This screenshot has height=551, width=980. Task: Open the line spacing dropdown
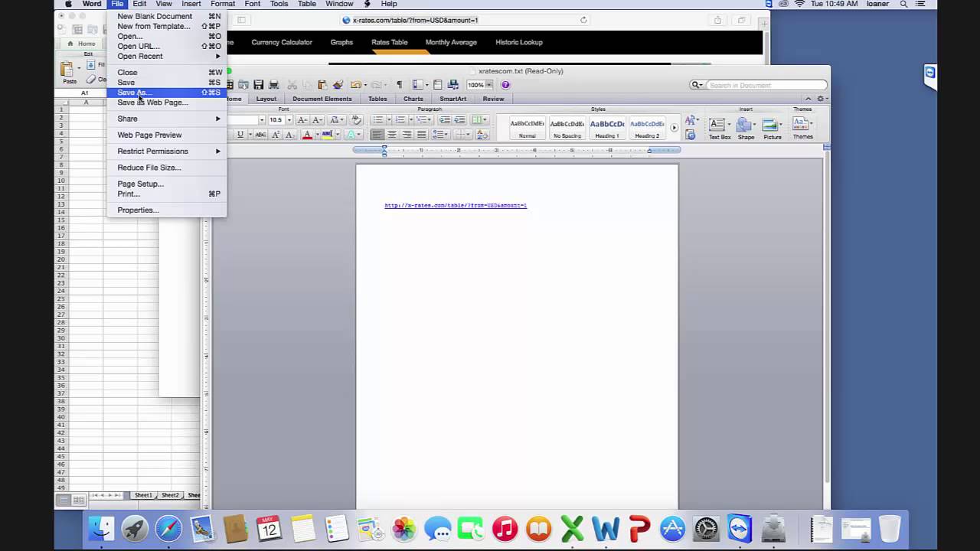click(x=440, y=135)
